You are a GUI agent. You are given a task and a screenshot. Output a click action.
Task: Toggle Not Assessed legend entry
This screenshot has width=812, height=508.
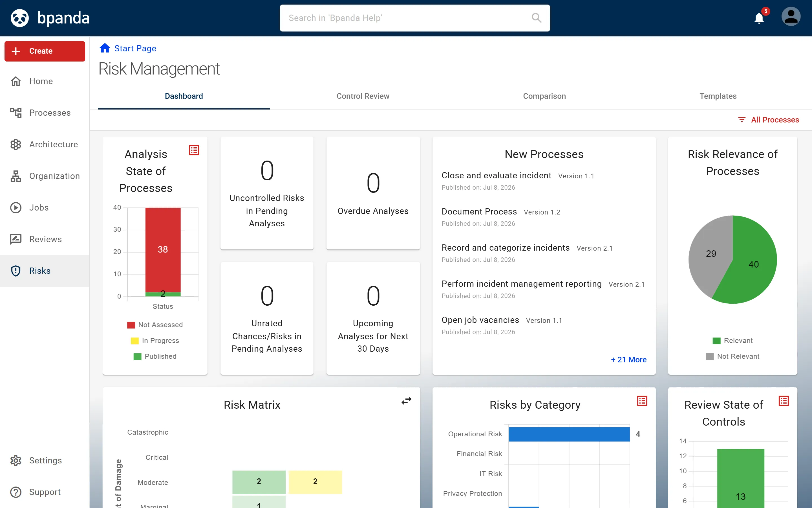coord(155,325)
